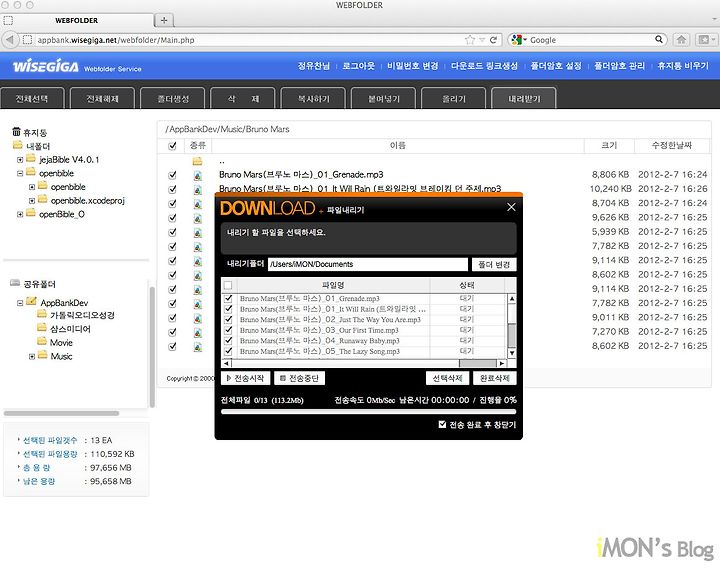Click the browser back arrow button

pyautogui.click(x=10, y=40)
